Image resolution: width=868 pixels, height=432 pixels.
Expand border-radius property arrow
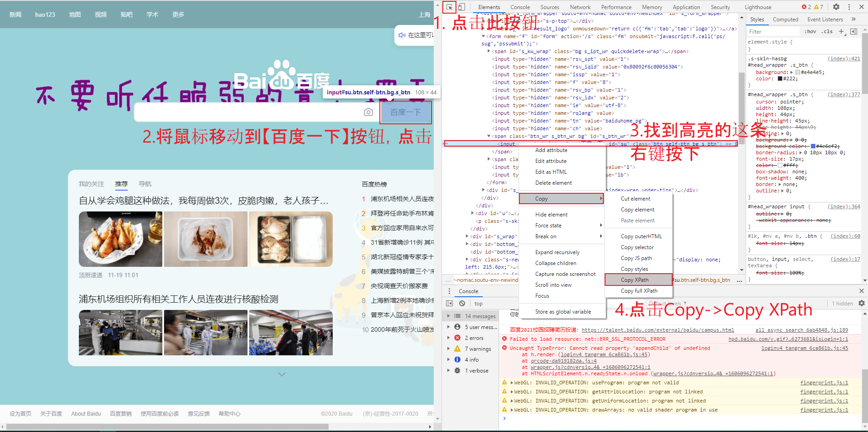coord(801,152)
